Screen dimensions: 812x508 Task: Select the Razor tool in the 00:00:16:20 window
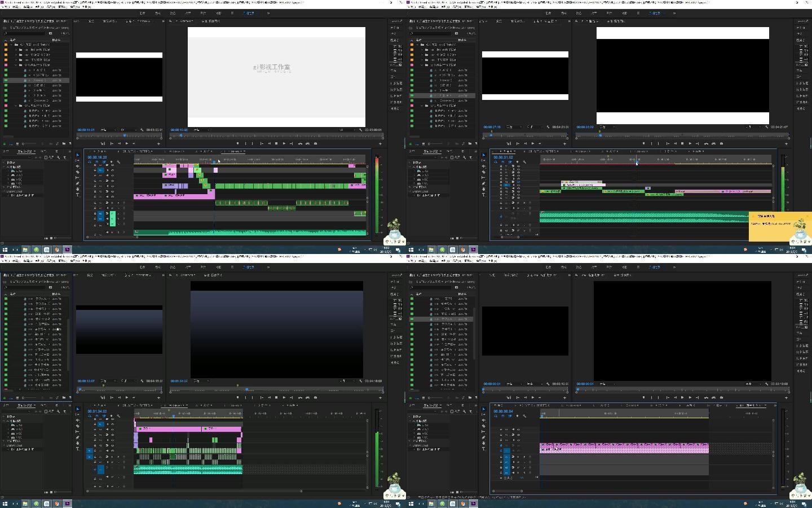click(x=78, y=172)
